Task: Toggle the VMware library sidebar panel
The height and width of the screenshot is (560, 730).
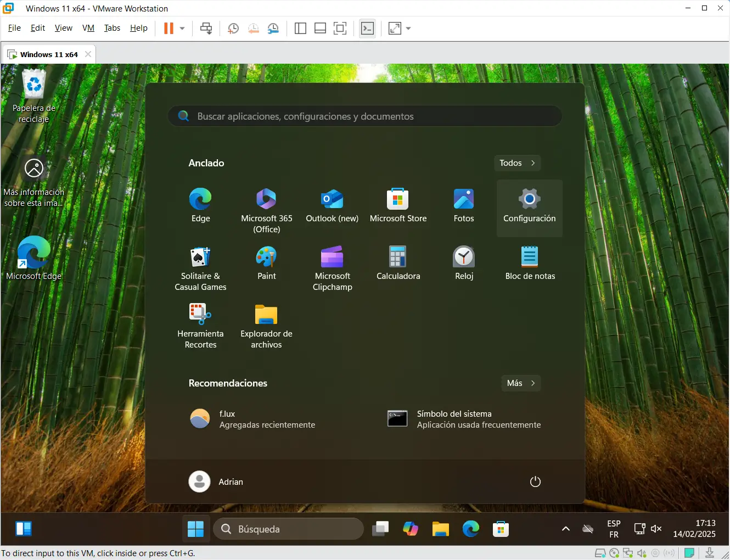Action: 300,28
